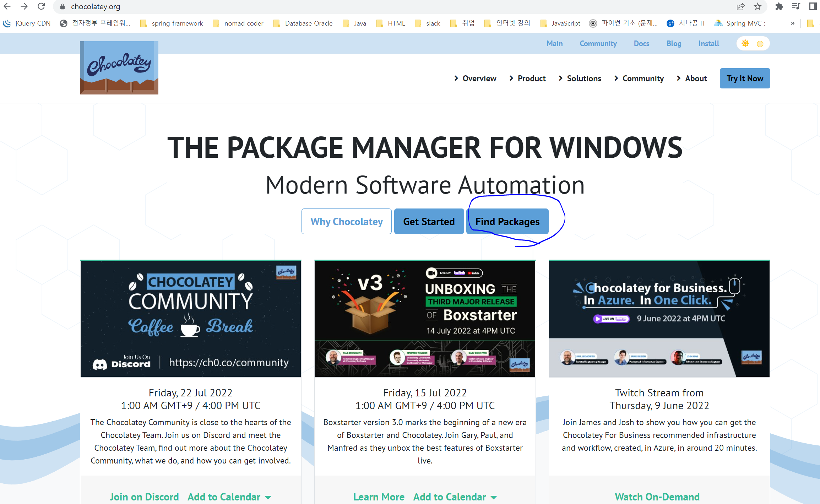The height and width of the screenshot is (504, 820).
Task: Open the Boxstarter v3 unboxing thumbnail
Action: point(425,319)
